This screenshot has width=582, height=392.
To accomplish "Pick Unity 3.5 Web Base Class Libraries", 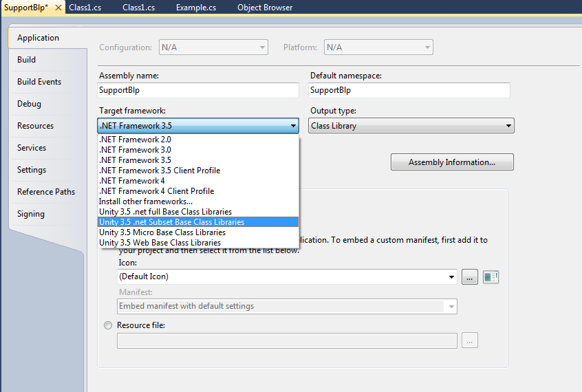I will coord(160,243).
